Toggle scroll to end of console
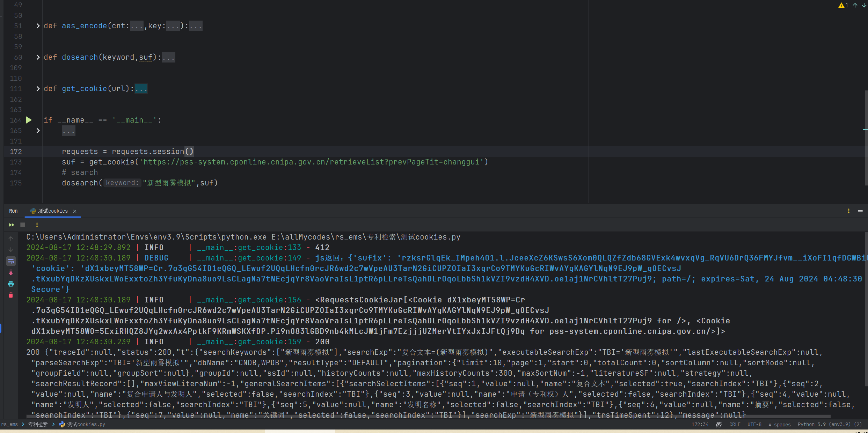Screen dimensions: 868x433 click(11, 273)
